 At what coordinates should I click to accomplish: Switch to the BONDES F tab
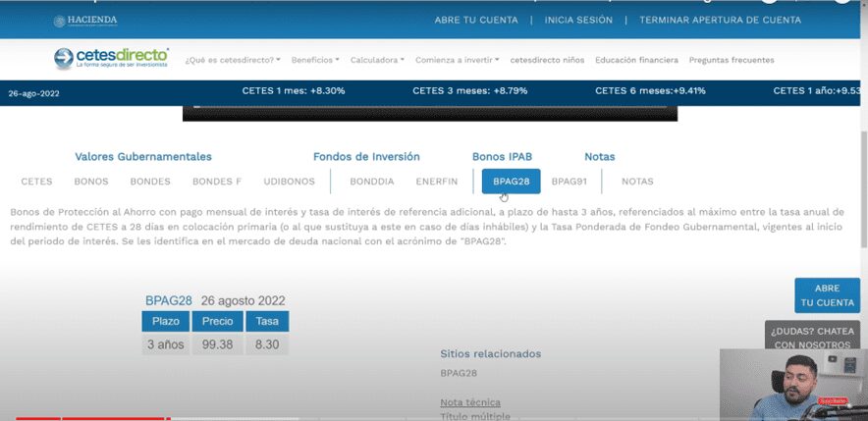click(x=216, y=182)
